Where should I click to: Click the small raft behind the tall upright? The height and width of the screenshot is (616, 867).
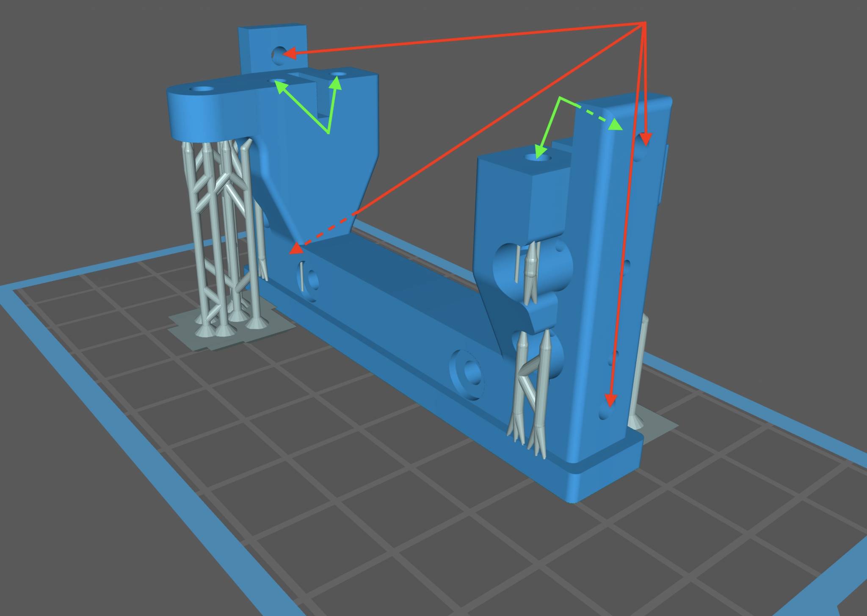pyautogui.click(x=656, y=425)
